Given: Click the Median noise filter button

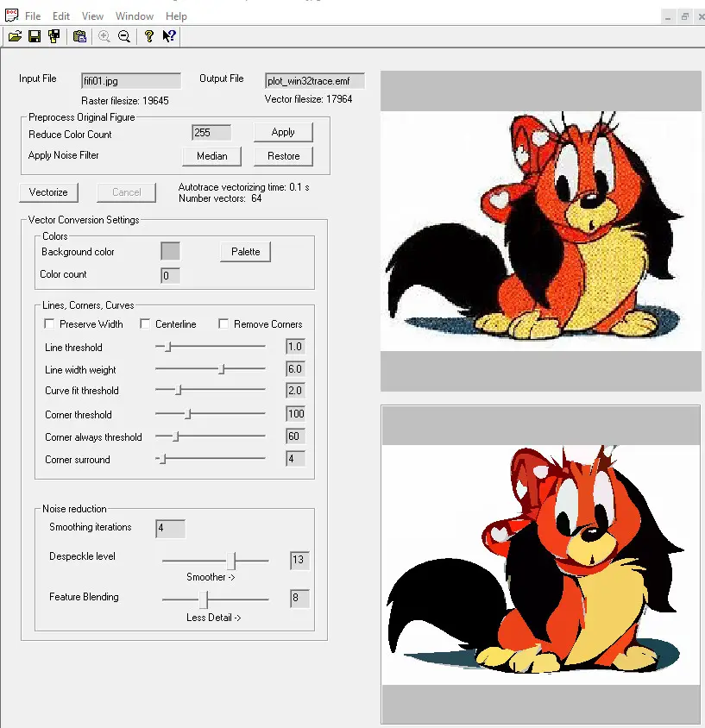Looking at the screenshot, I should tap(211, 156).
